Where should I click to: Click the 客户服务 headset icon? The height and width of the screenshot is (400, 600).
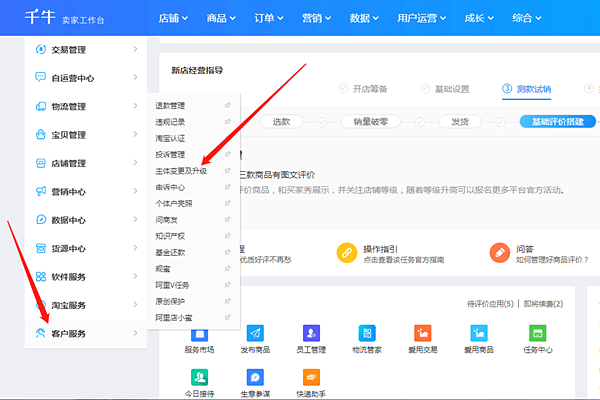point(41,333)
